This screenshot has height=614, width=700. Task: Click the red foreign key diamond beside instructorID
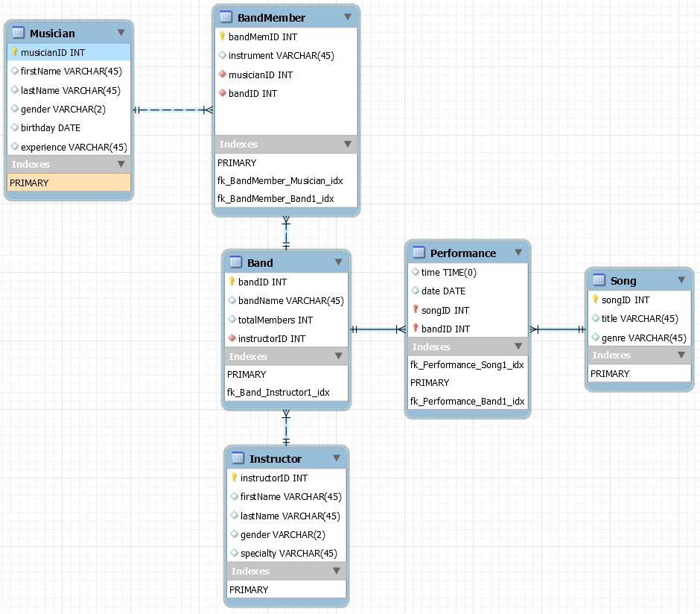point(232,338)
